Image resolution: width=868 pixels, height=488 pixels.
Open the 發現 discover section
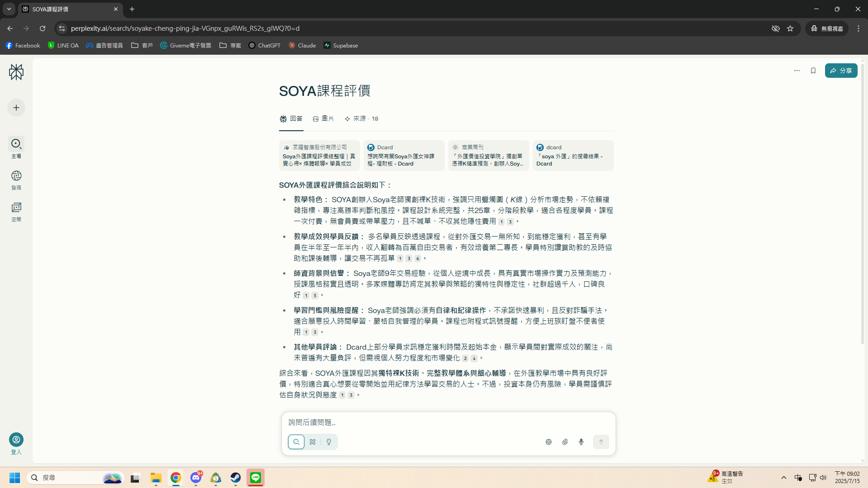click(x=16, y=180)
